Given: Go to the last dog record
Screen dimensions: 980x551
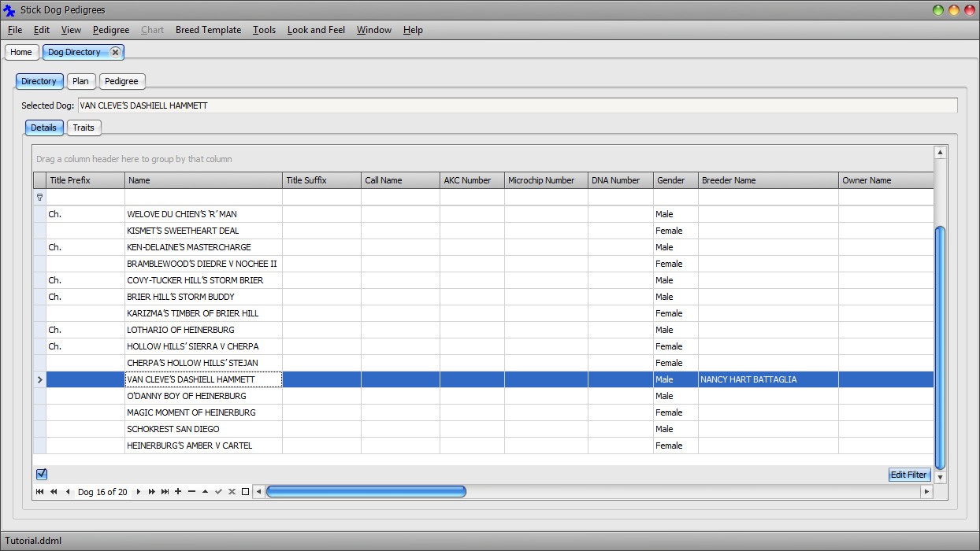Looking at the screenshot, I should pyautogui.click(x=165, y=491).
